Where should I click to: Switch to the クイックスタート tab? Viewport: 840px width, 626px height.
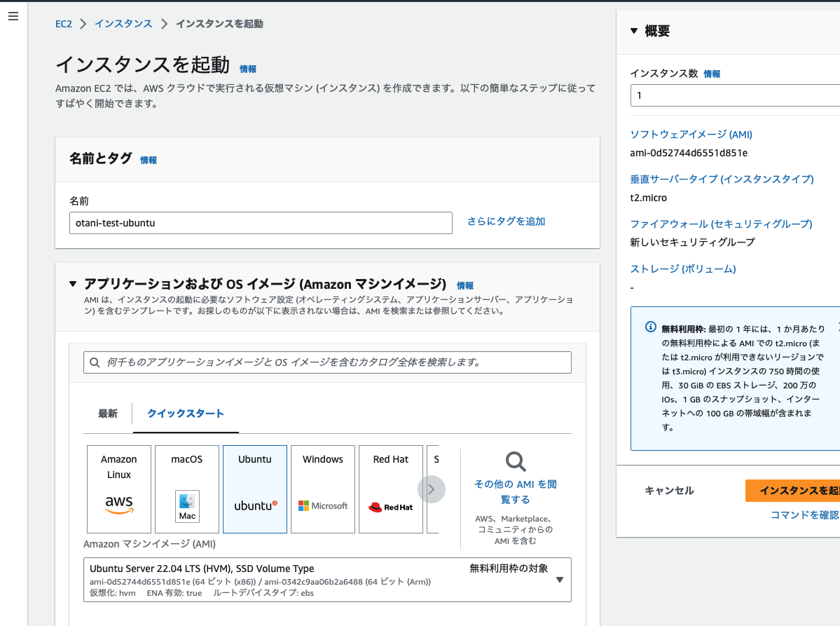(x=186, y=414)
